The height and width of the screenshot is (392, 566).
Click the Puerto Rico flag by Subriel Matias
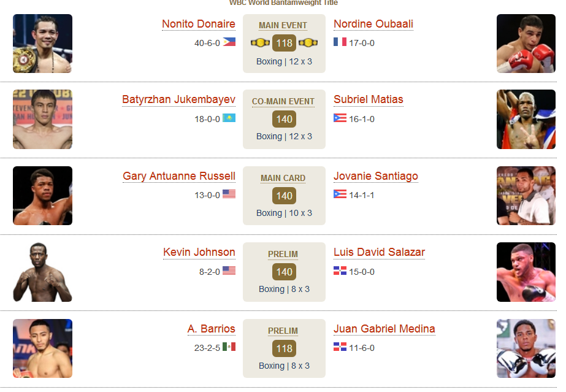click(x=340, y=118)
